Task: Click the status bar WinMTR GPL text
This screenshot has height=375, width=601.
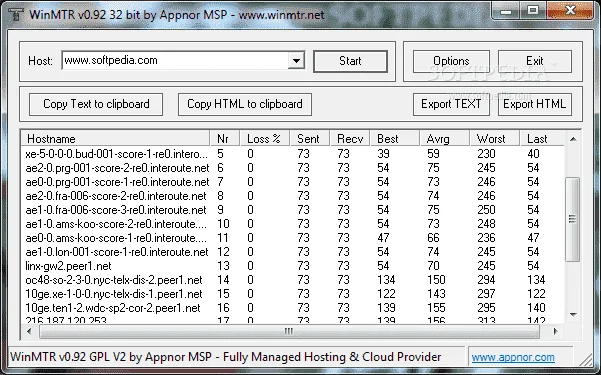Action: pyautogui.click(x=226, y=357)
